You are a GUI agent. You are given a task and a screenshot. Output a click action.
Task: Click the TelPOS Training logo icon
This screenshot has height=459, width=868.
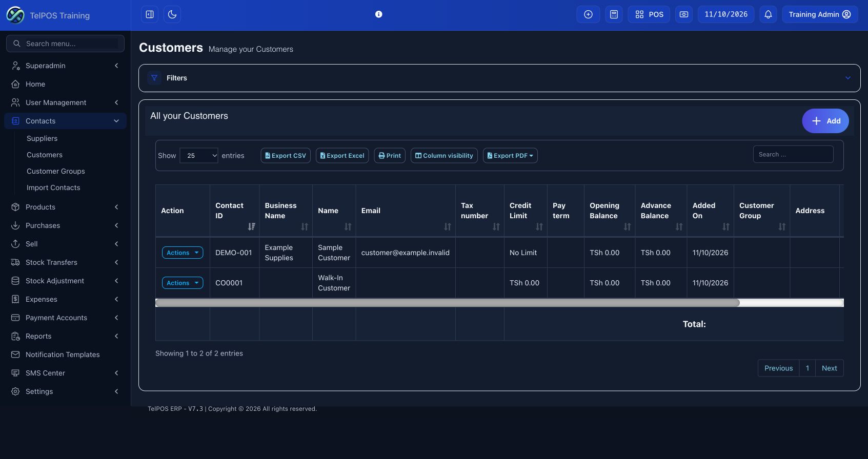click(15, 15)
